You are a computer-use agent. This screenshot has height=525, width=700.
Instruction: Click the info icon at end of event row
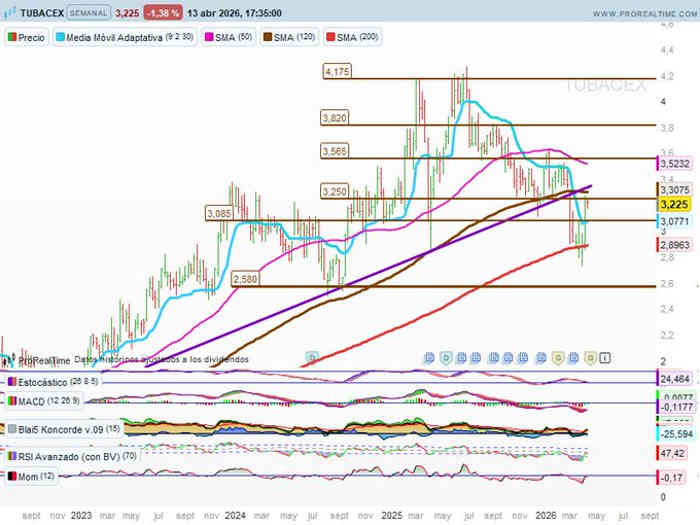[x=605, y=356]
